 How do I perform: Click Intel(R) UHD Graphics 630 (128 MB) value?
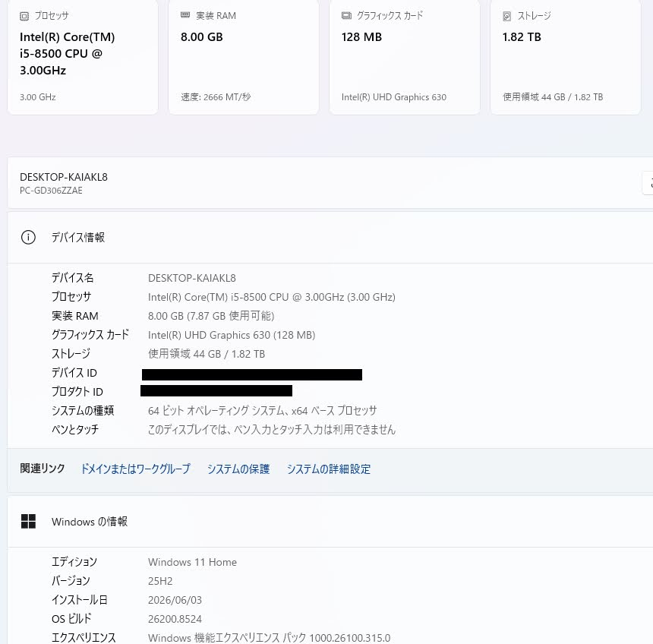point(232,335)
